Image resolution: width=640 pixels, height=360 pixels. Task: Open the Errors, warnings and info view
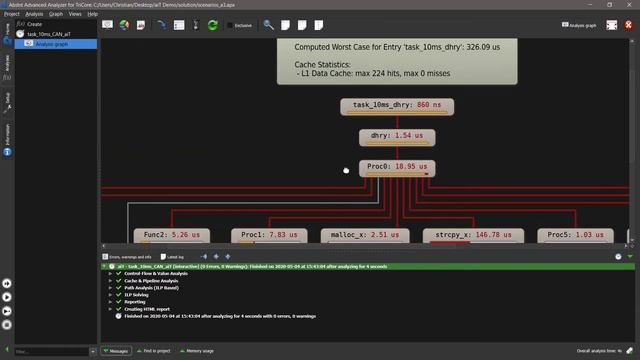[127, 257]
